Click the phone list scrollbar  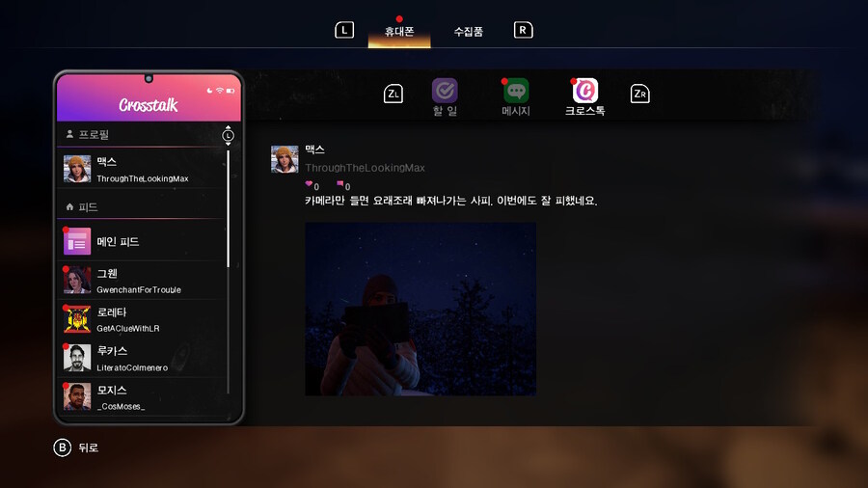[228, 271]
